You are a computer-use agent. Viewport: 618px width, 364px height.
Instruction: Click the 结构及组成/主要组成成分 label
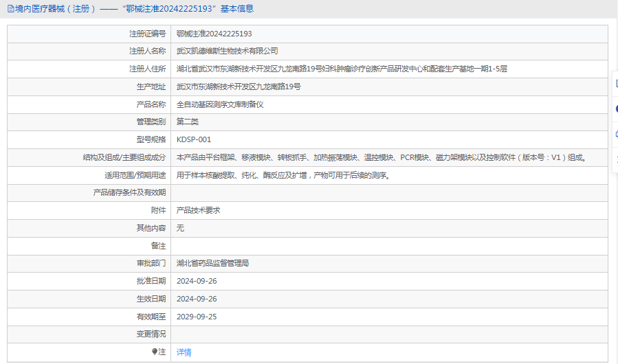124,157
